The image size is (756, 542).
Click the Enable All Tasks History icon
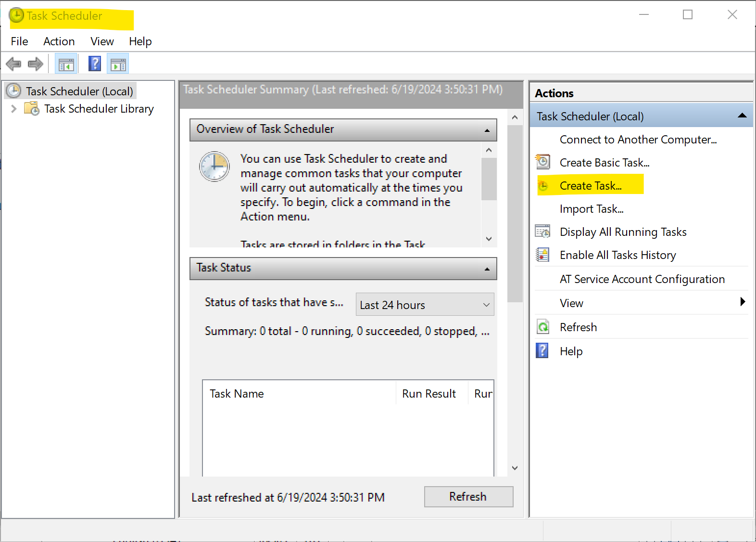pos(542,255)
